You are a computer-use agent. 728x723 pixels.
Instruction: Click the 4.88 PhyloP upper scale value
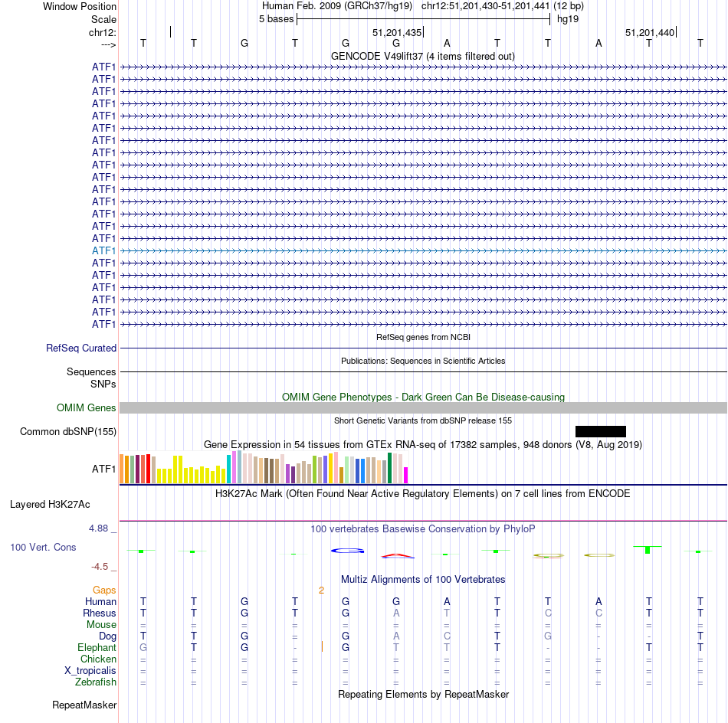[x=98, y=528]
